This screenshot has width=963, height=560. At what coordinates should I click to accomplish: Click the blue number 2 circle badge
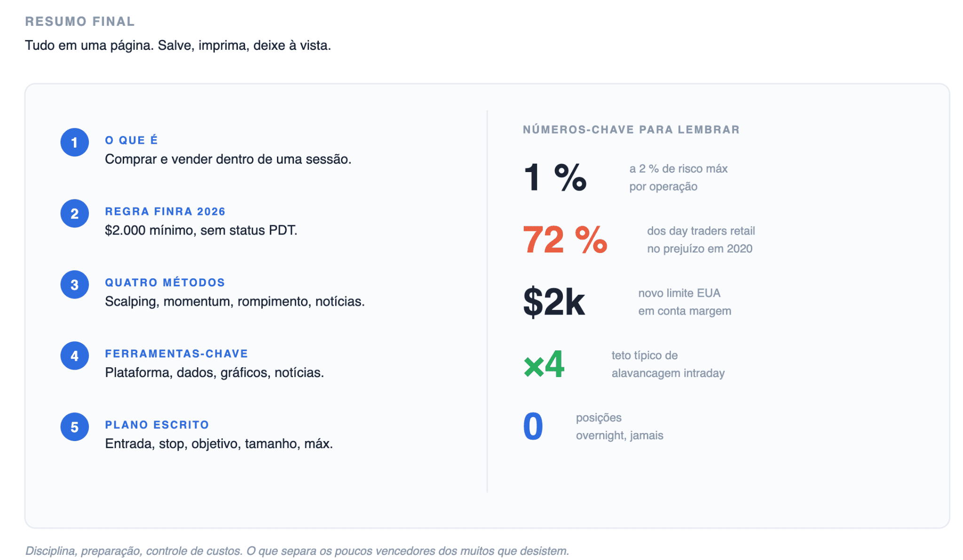74,213
